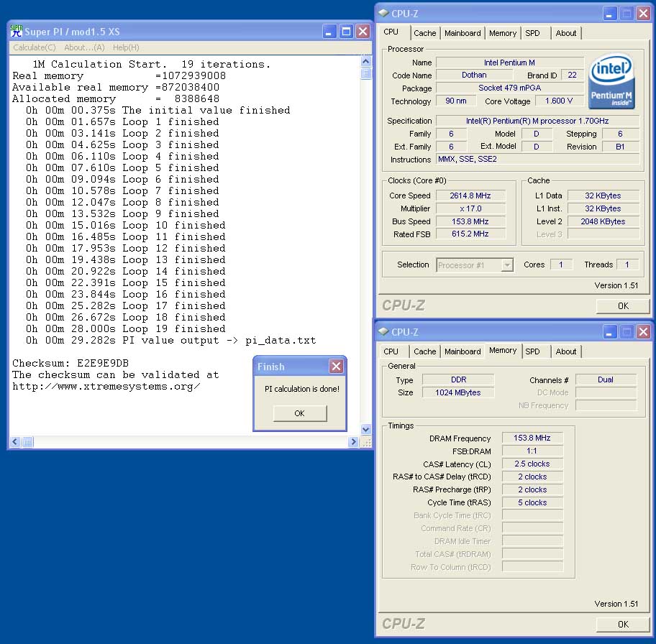
Task: Open the Calculate(C) menu in Super PI
Action: [x=35, y=47]
